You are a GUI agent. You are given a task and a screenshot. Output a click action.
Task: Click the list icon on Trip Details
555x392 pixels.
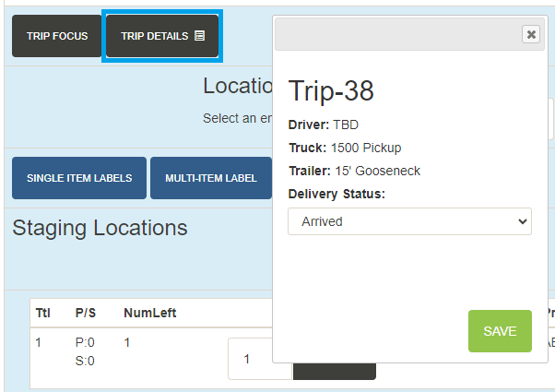199,36
